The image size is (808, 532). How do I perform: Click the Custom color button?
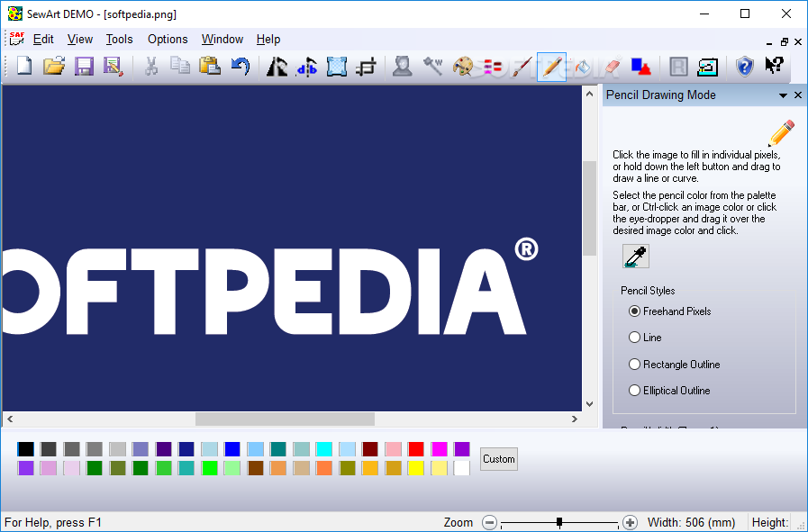tap(498, 459)
